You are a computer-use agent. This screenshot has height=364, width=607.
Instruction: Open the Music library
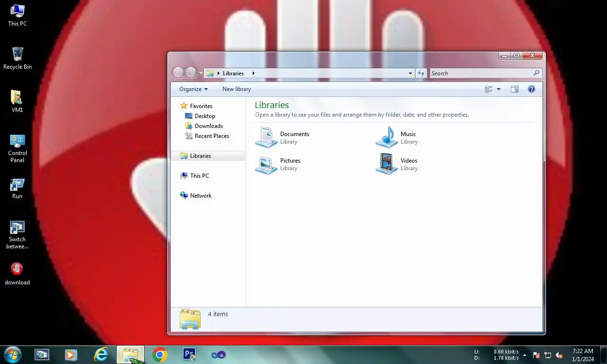(397, 137)
